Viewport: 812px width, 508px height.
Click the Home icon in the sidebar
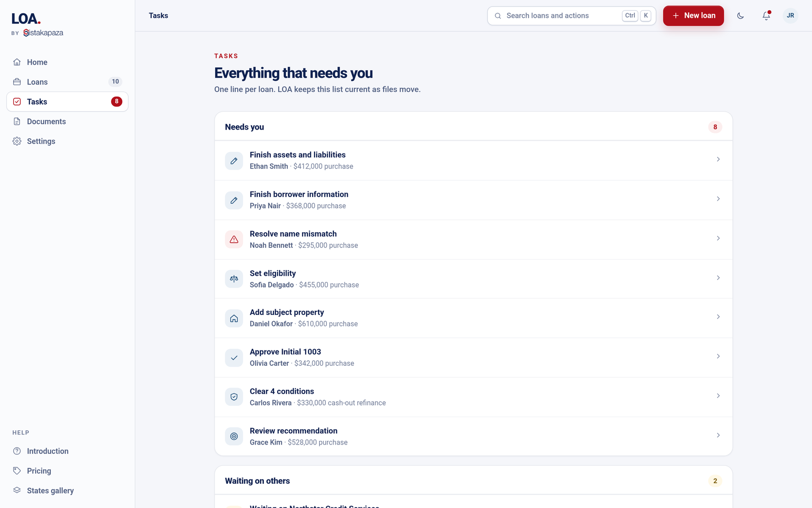click(17, 62)
